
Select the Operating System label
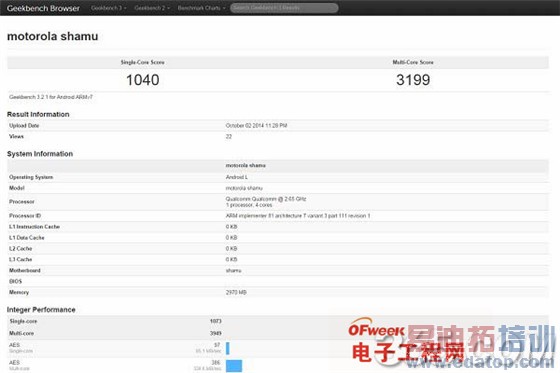pos(31,177)
